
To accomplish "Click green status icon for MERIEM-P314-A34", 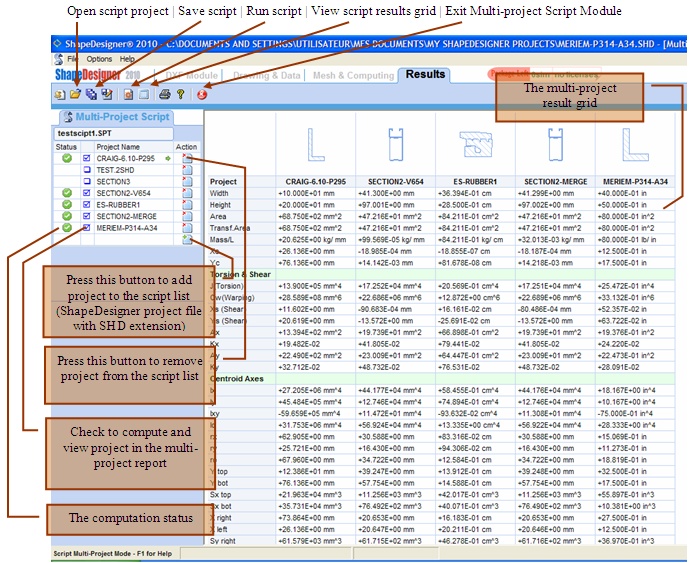I will click(x=67, y=228).
